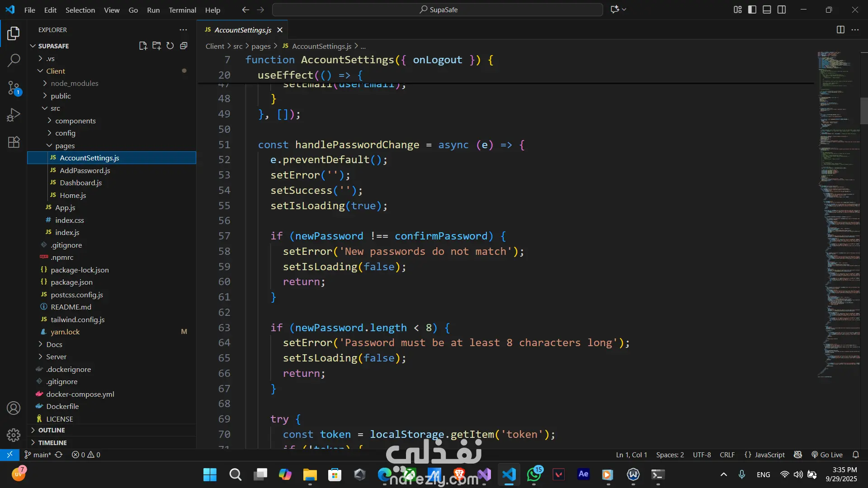Expand the components folder
Viewport: 868px width, 488px height.
pos(75,121)
